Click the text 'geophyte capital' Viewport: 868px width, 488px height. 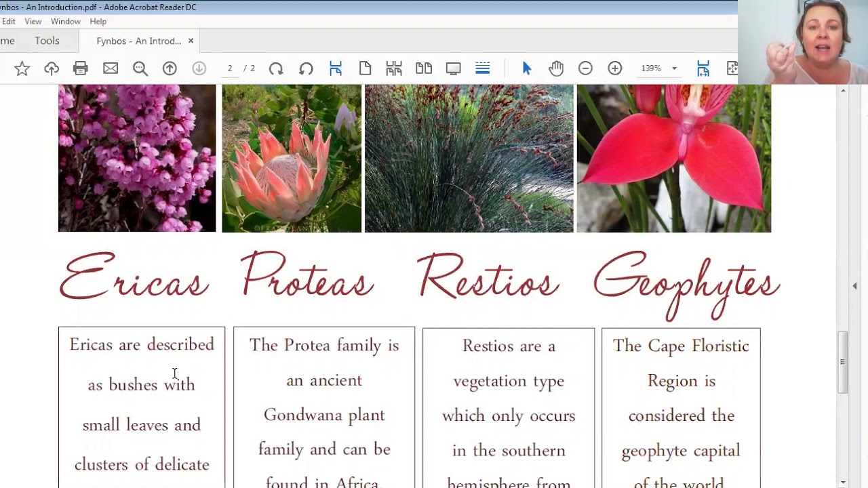point(681,451)
